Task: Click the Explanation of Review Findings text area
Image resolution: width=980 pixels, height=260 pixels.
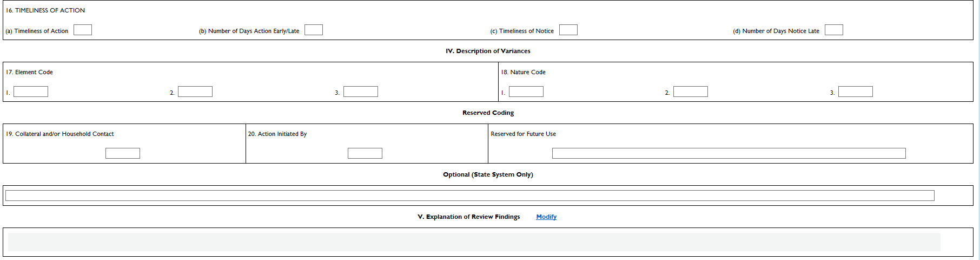Action: pos(474,242)
